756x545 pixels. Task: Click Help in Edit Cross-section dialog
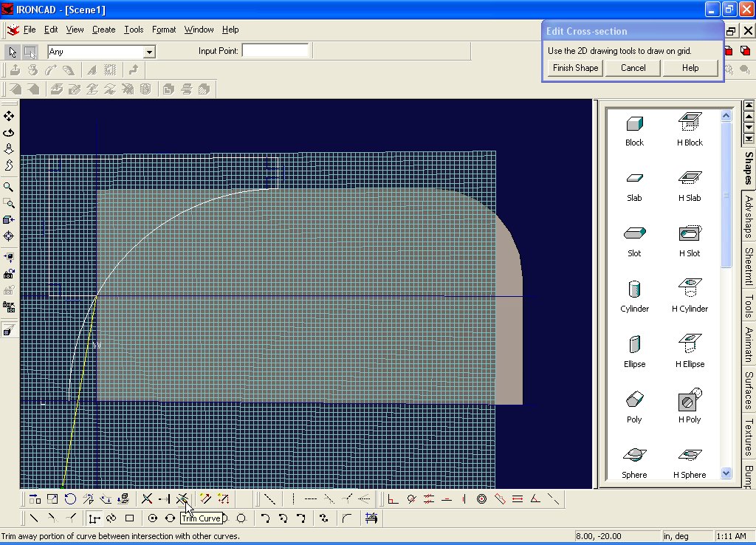pyautogui.click(x=690, y=68)
